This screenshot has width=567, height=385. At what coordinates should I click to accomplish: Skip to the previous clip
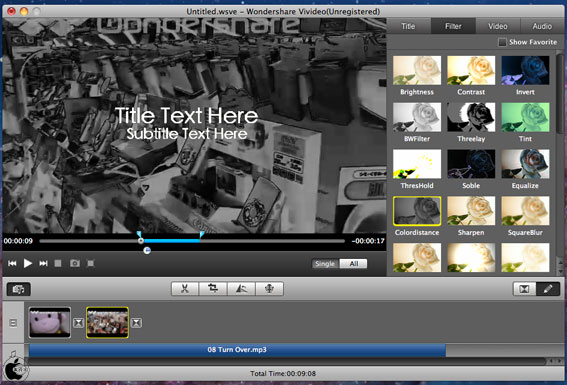point(12,263)
